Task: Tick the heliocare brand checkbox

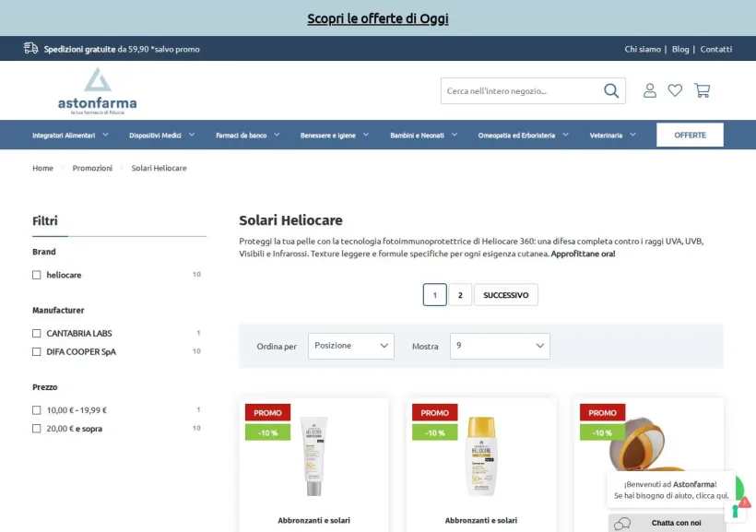Action: pyautogui.click(x=37, y=275)
